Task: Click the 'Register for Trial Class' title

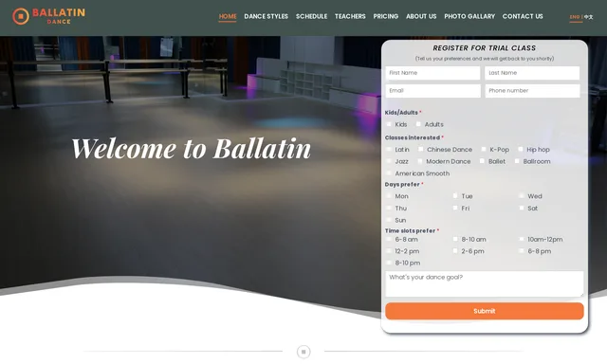Action: point(485,48)
